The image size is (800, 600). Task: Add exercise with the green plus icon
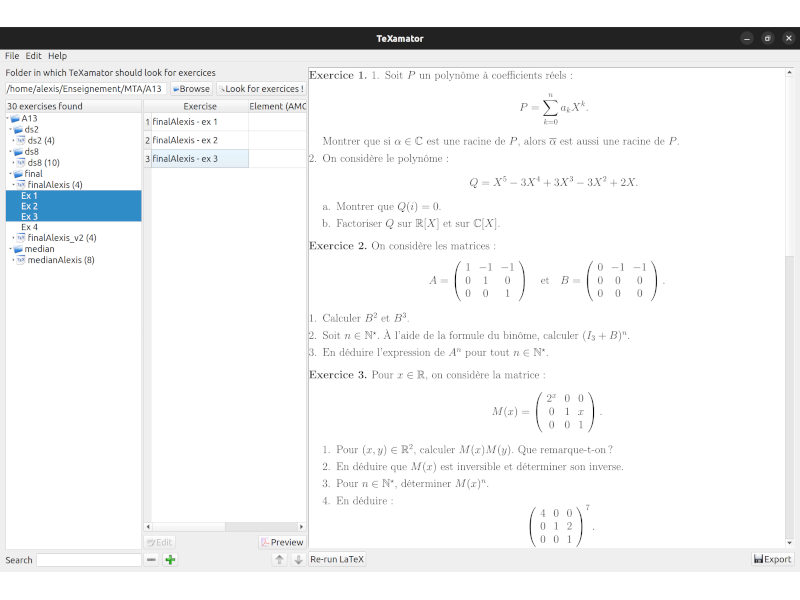tap(170, 560)
